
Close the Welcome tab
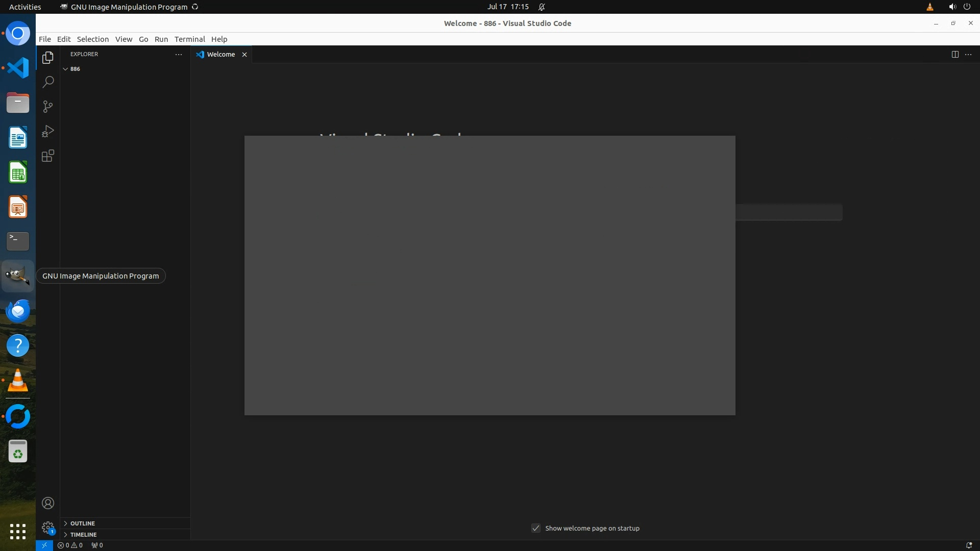pos(244,55)
